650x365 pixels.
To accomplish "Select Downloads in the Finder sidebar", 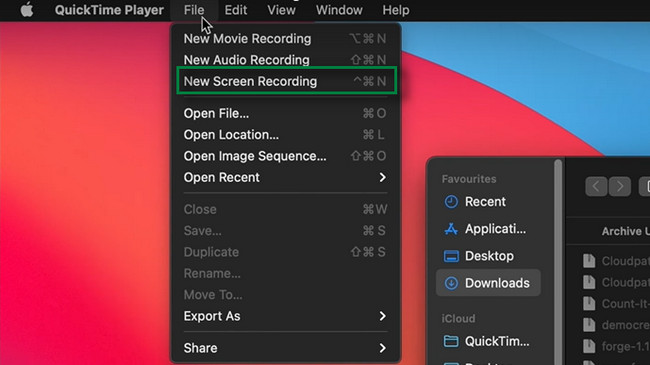I will [x=488, y=283].
